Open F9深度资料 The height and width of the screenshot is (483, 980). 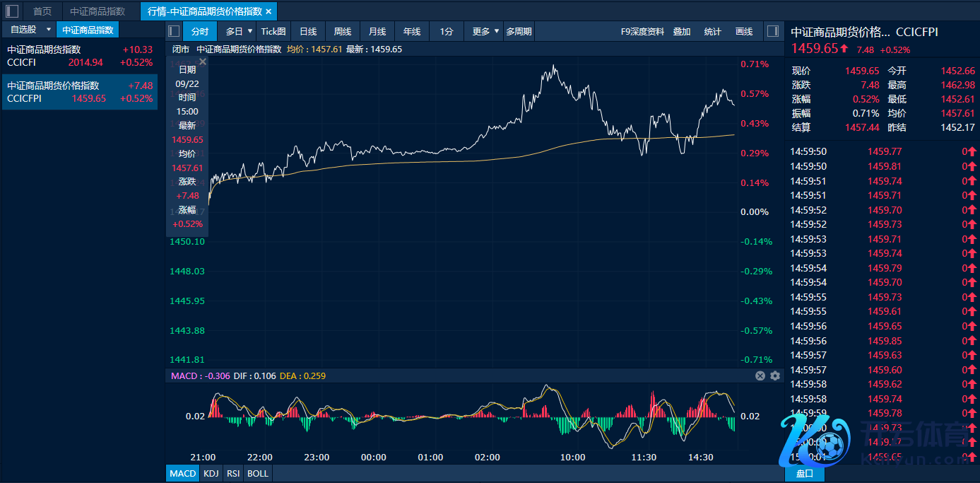(x=642, y=31)
